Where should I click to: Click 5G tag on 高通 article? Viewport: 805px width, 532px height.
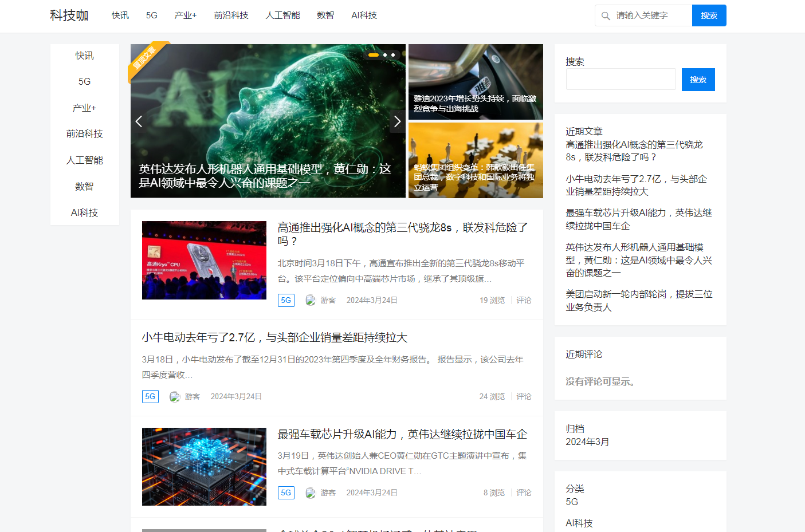(x=286, y=300)
